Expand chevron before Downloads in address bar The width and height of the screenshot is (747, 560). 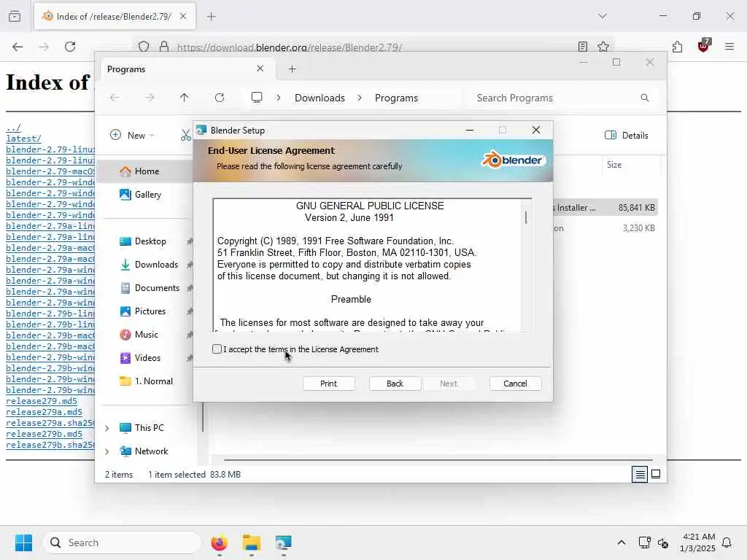(x=278, y=98)
